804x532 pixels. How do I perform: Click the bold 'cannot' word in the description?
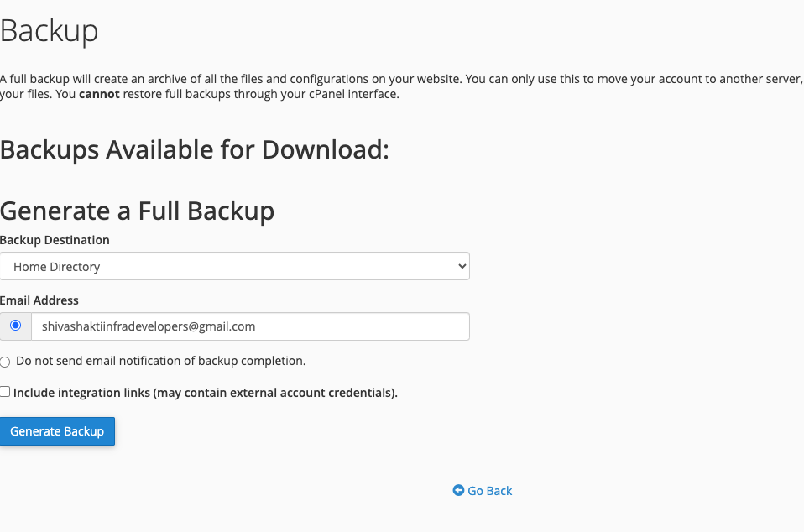(99, 94)
